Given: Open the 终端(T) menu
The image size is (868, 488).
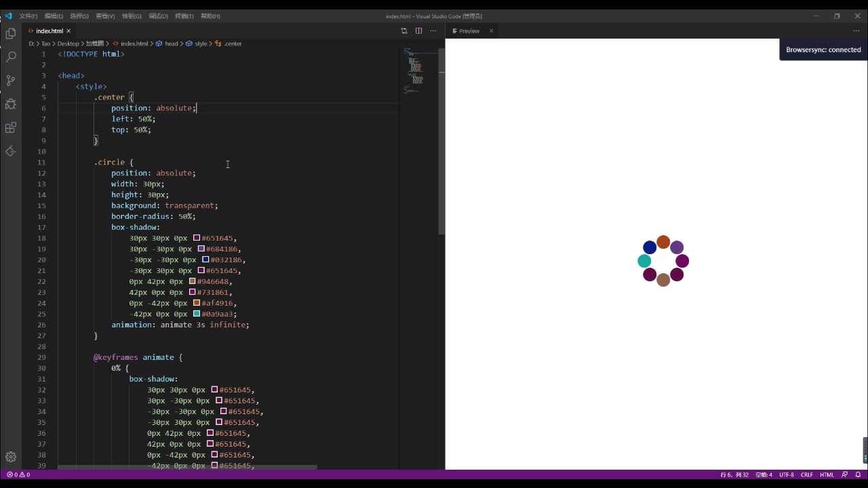Looking at the screenshot, I should point(184,16).
